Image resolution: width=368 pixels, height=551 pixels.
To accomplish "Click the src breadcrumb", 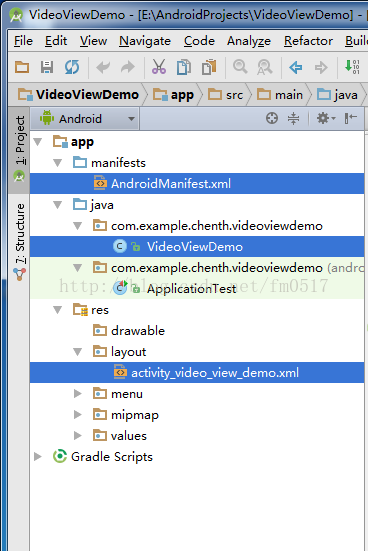I will (226, 95).
